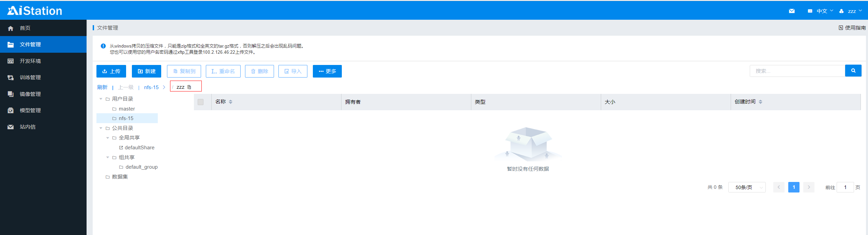
Task: Open the 中文 language dropdown
Action: point(821,11)
